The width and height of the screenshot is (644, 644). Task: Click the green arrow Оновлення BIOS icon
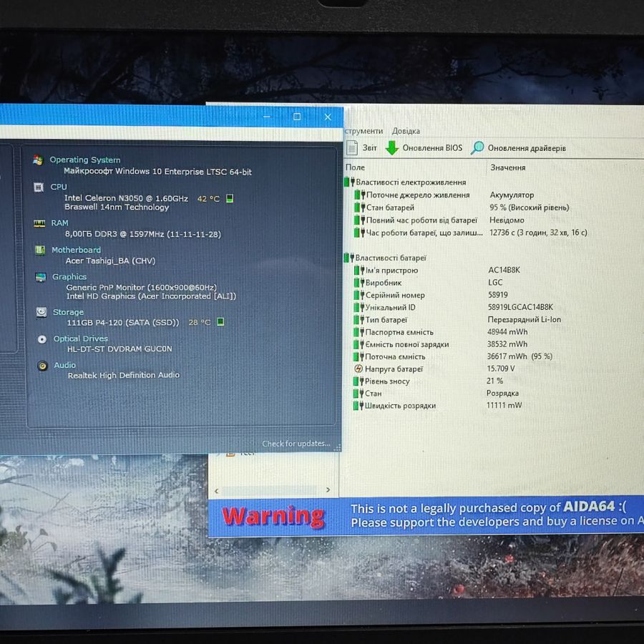point(392,148)
